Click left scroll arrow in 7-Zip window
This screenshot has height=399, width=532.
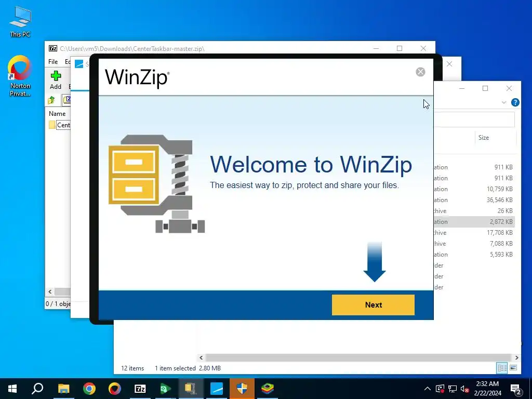click(50, 291)
